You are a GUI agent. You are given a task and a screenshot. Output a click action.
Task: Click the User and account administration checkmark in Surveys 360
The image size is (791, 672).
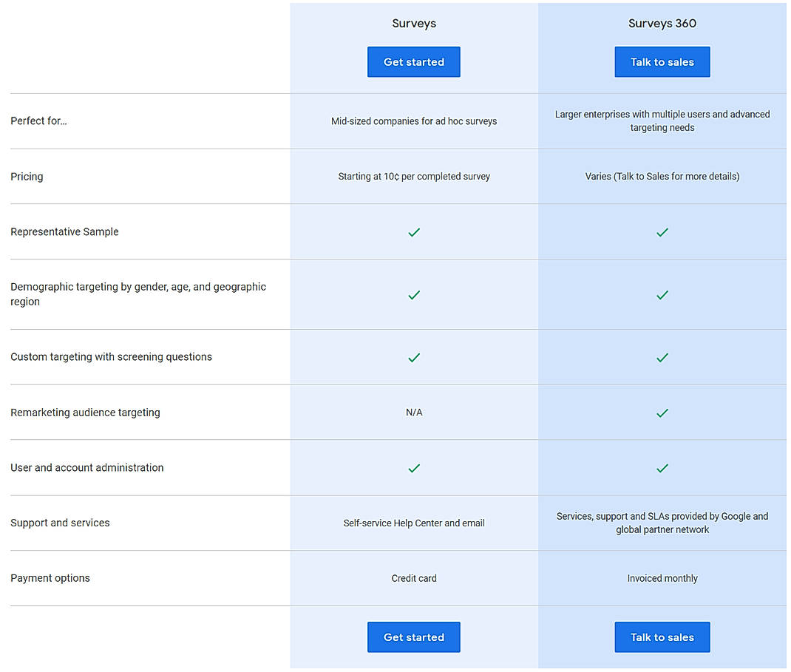[x=662, y=468]
